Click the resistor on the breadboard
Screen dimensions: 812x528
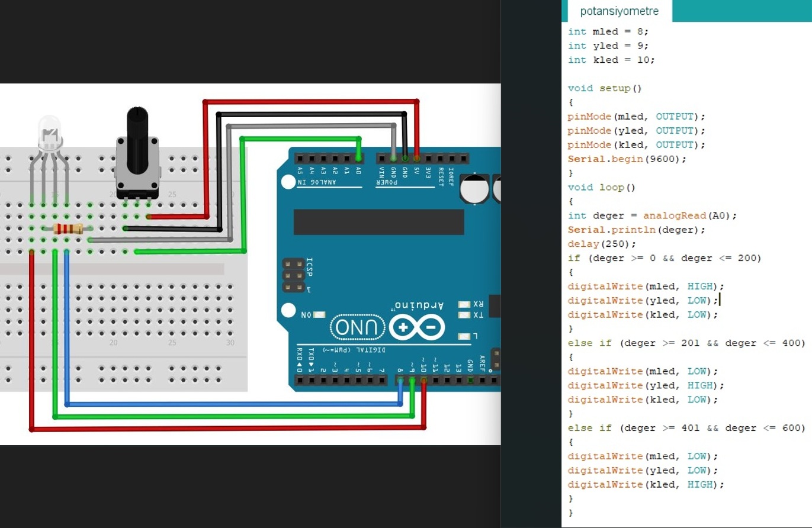click(x=68, y=229)
